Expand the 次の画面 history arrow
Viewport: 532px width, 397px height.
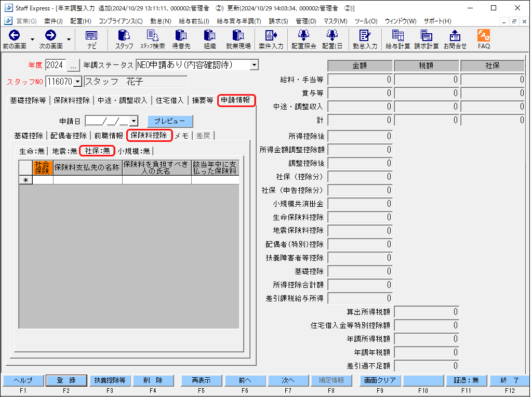tap(69, 39)
